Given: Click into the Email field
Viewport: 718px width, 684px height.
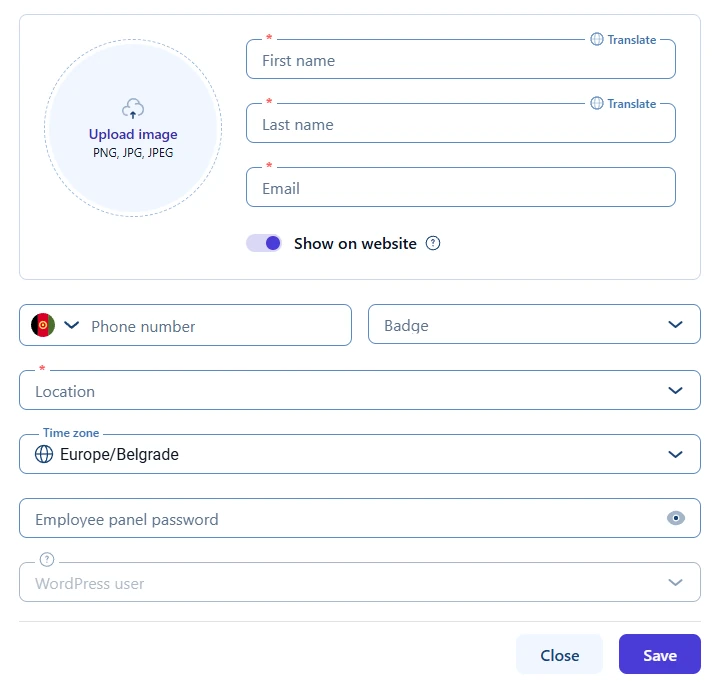Looking at the screenshot, I should coord(460,188).
